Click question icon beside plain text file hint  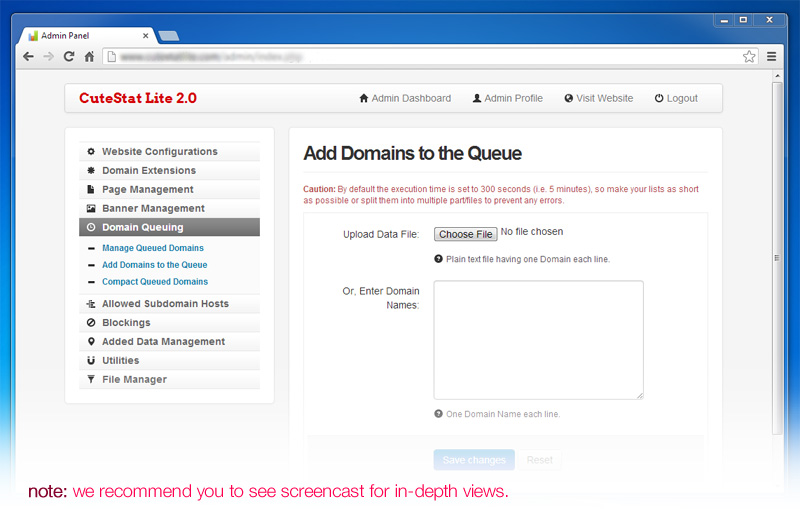[x=438, y=259]
